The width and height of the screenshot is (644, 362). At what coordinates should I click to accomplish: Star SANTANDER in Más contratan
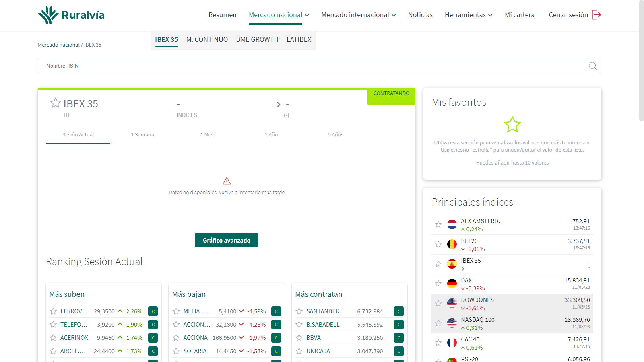click(x=299, y=311)
